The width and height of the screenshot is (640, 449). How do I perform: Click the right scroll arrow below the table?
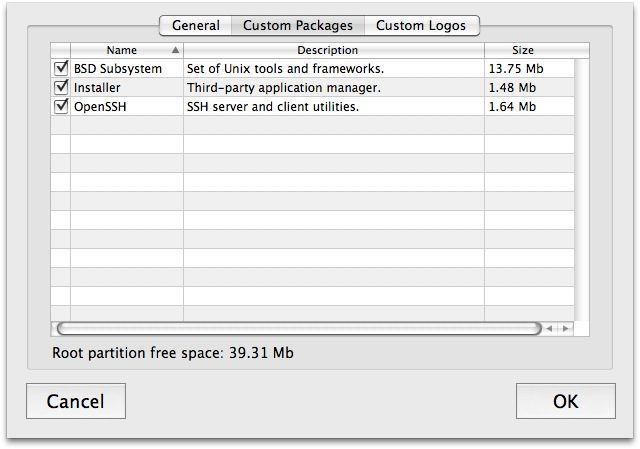pos(566,328)
